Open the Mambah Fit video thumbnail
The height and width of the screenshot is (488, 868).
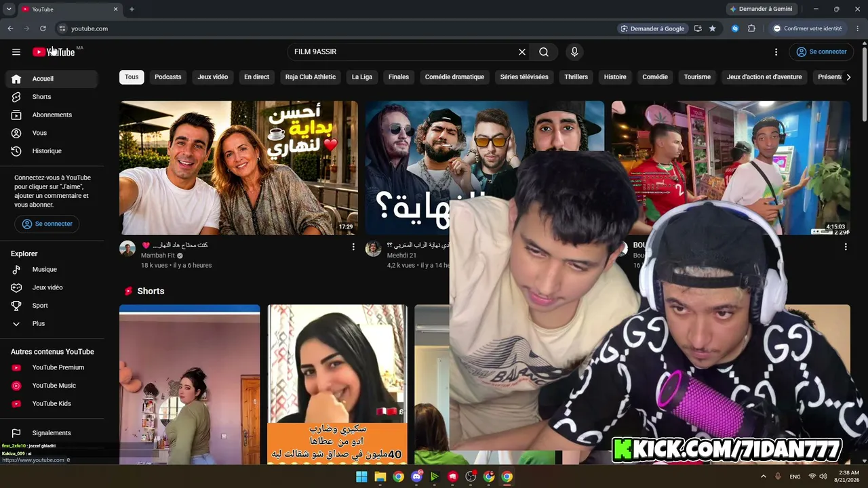coord(239,168)
